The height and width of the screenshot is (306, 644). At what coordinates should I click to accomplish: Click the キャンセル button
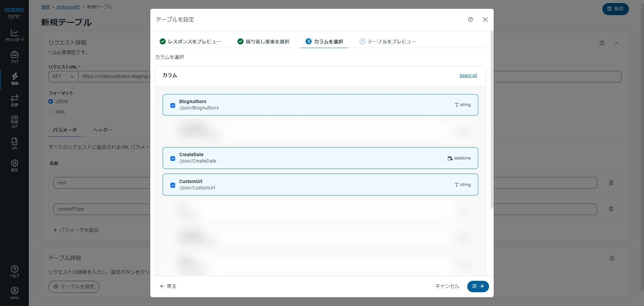[x=447, y=286]
